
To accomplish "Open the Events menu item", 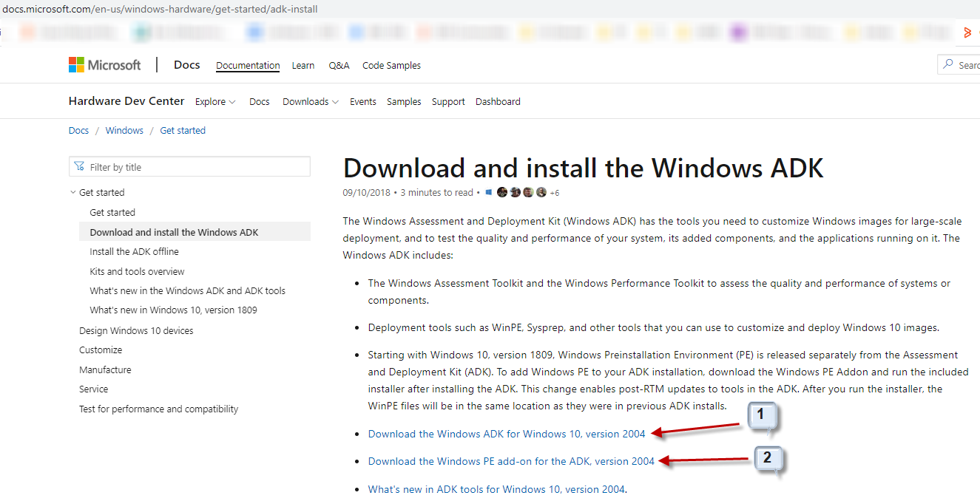I will click(363, 102).
